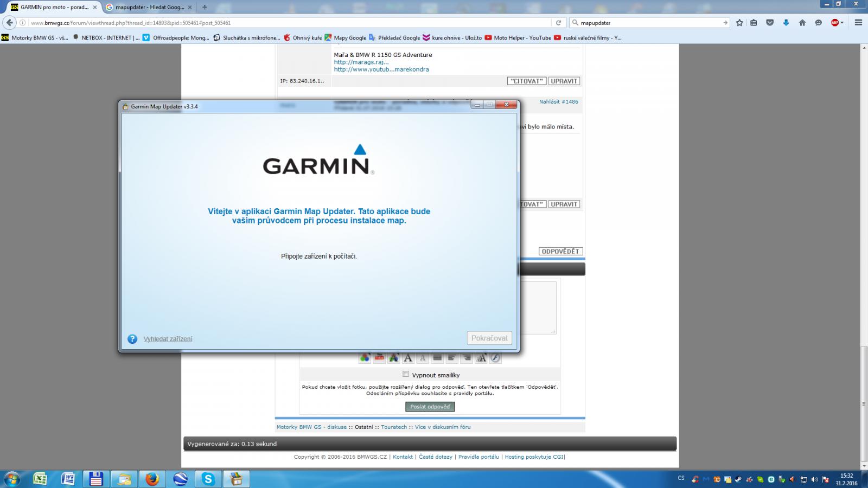Click the help question mark icon in Garmin Map Updater
868x488 pixels.
click(132, 339)
